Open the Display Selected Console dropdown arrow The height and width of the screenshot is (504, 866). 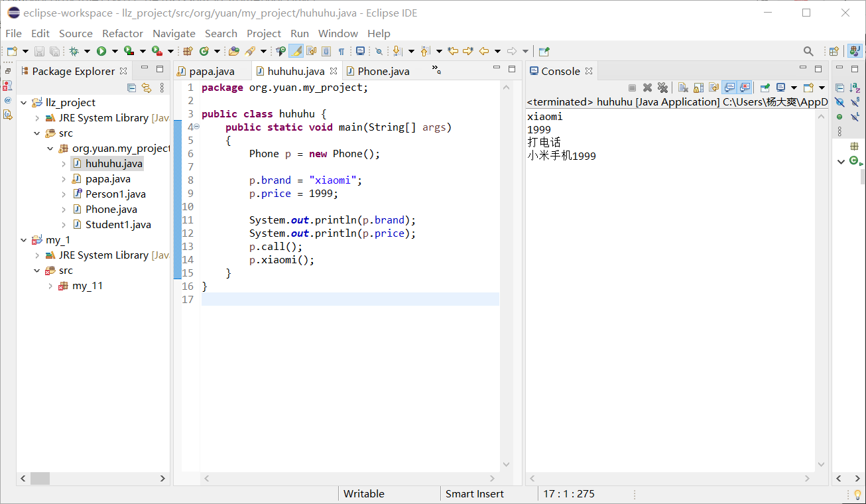pyautogui.click(x=794, y=88)
